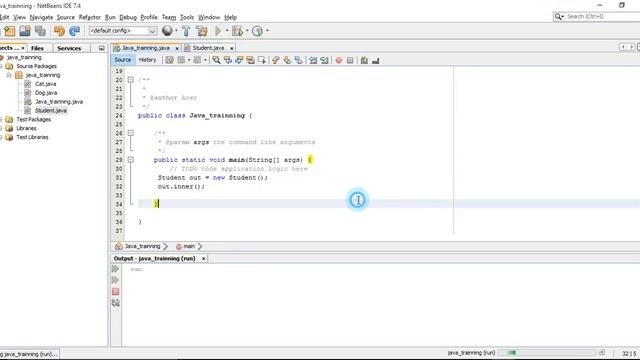Open the Refactor menu
The height and width of the screenshot is (360, 640).
coord(89,17)
